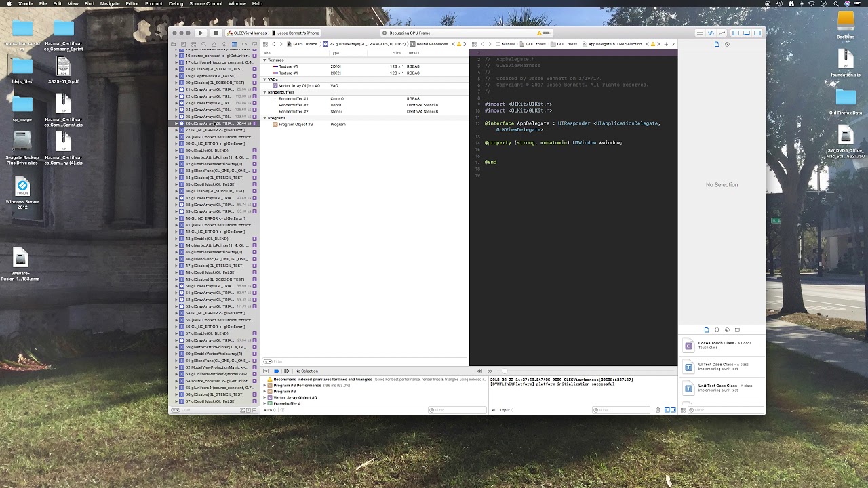
Task: Close the assistant editor pane
Action: coord(673,44)
